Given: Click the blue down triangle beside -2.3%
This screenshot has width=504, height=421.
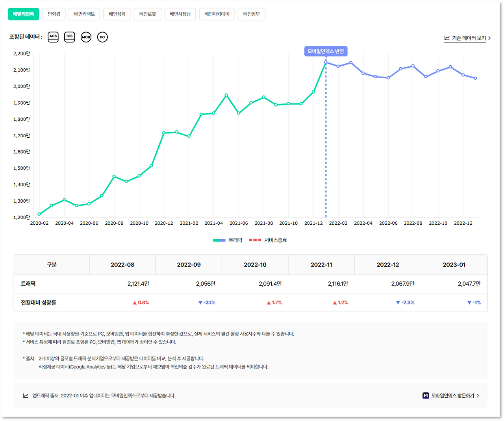Looking at the screenshot, I should pos(398,303).
